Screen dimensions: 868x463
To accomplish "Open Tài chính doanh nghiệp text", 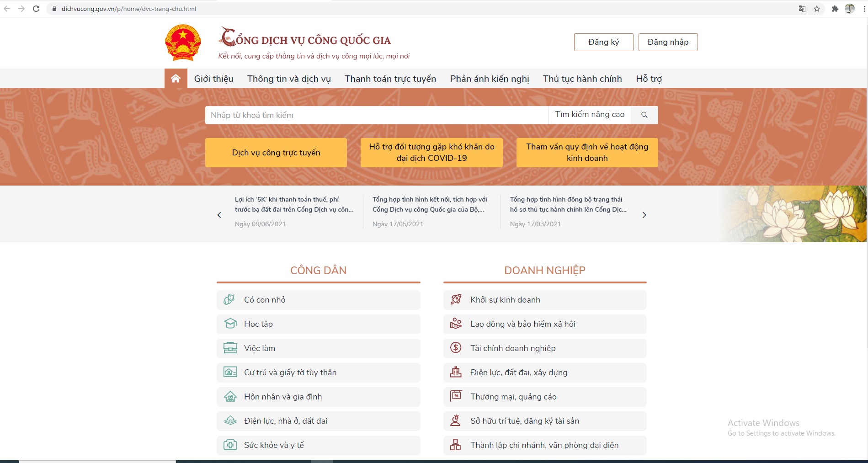I will (x=513, y=348).
